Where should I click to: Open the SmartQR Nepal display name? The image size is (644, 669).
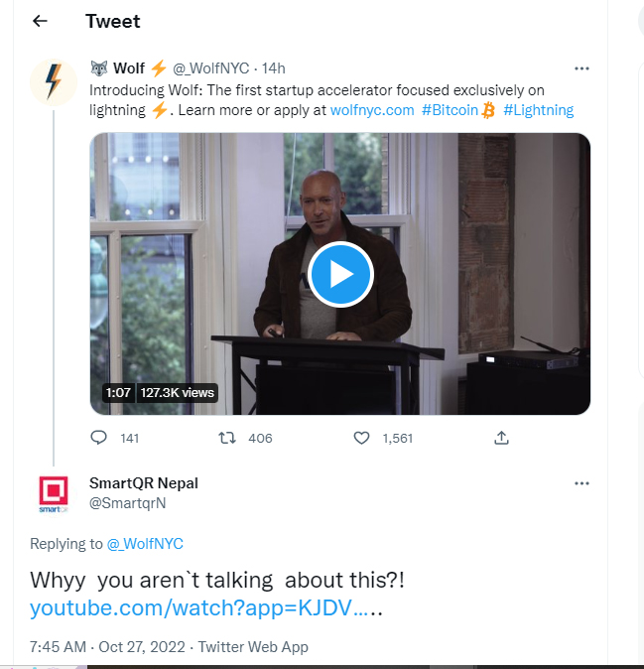tap(144, 483)
